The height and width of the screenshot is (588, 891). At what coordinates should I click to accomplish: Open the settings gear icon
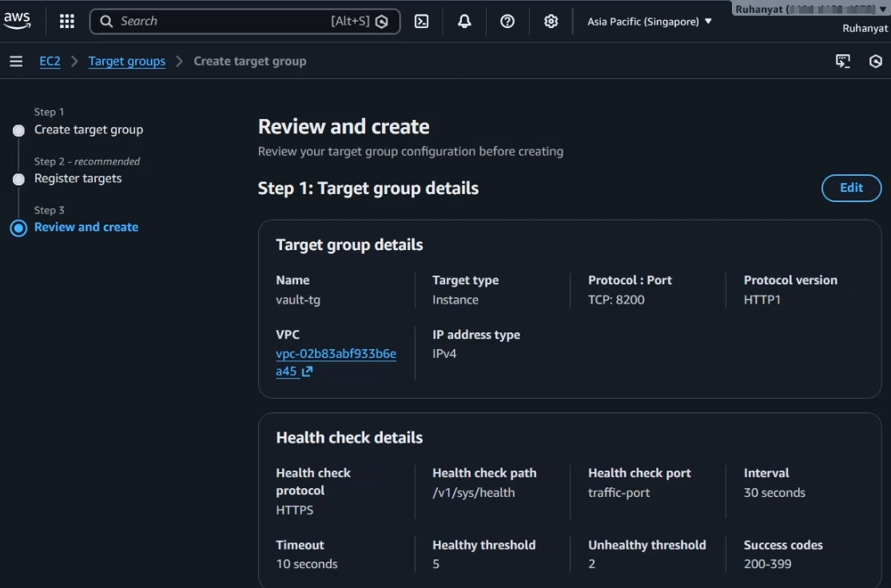[x=551, y=22]
